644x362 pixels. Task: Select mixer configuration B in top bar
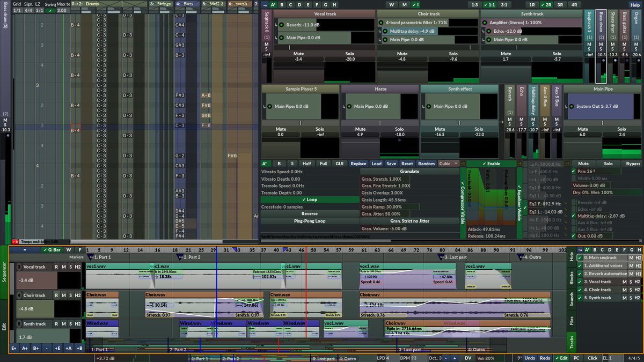coord(282,4)
